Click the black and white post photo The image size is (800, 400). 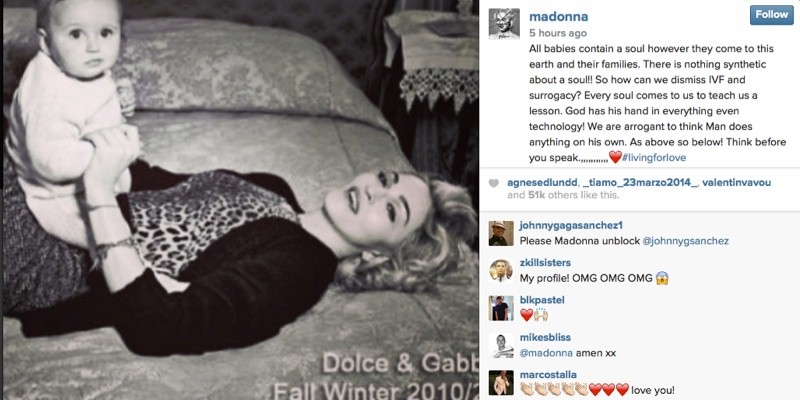pos(241,200)
